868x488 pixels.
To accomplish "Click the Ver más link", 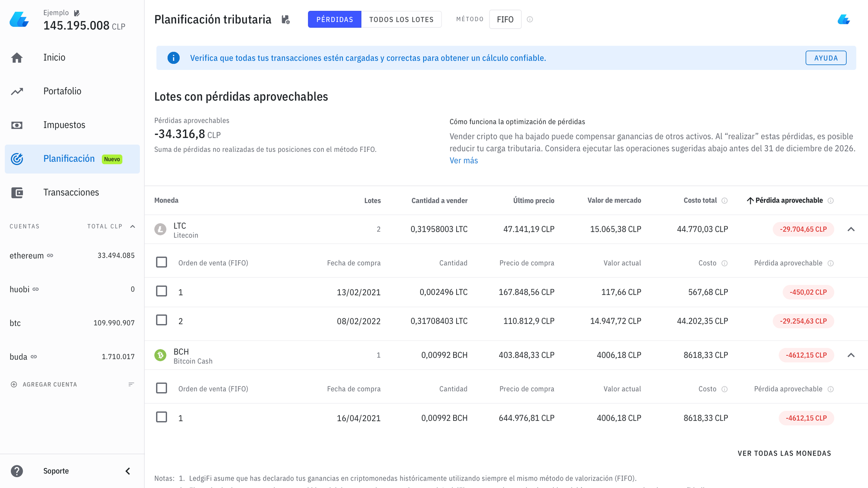I will [x=464, y=160].
